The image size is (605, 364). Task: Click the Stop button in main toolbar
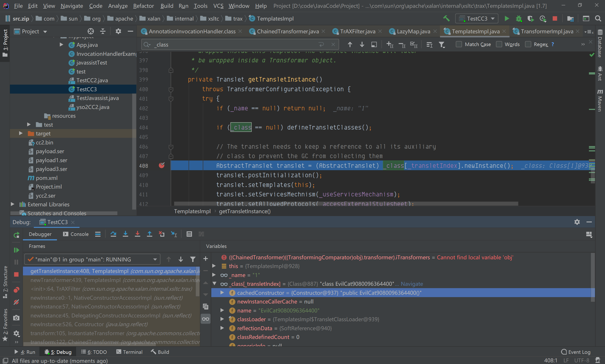[555, 19]
